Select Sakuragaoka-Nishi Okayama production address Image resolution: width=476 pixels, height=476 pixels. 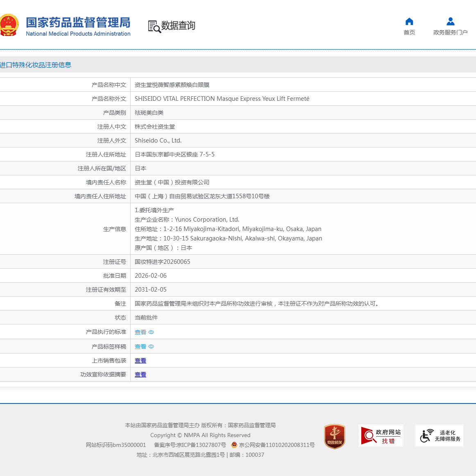228,238
